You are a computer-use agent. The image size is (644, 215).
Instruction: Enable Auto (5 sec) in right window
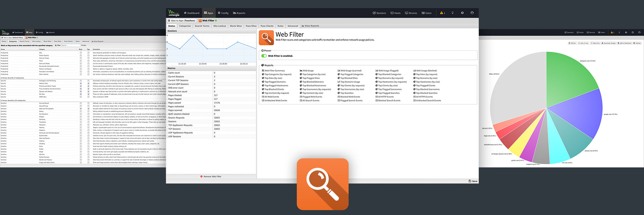click(583, 43)
